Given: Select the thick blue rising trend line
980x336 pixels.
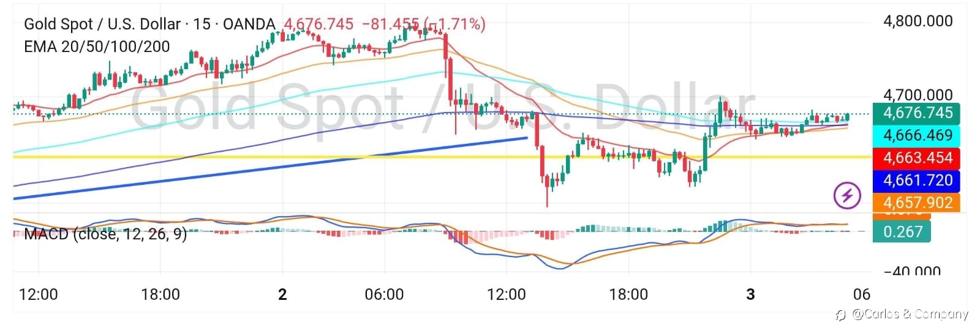Looking at the screenshot, I should point(245,171).
